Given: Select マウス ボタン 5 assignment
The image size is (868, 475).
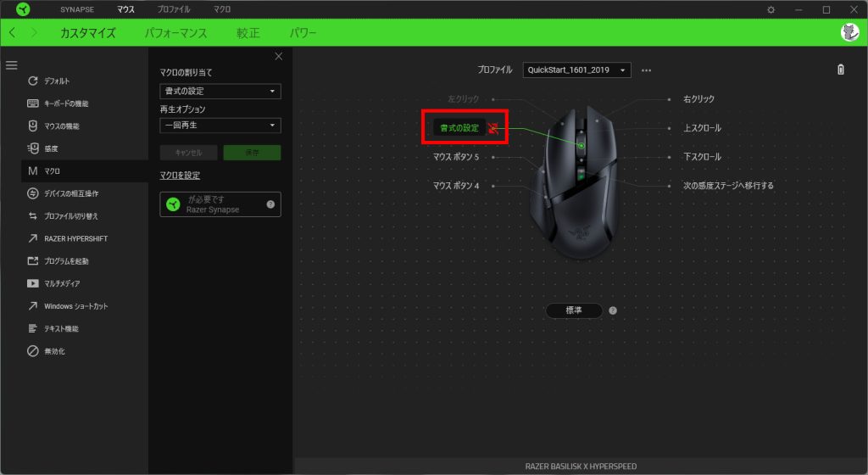Looking at the screenshot, I should coord(455,157).
